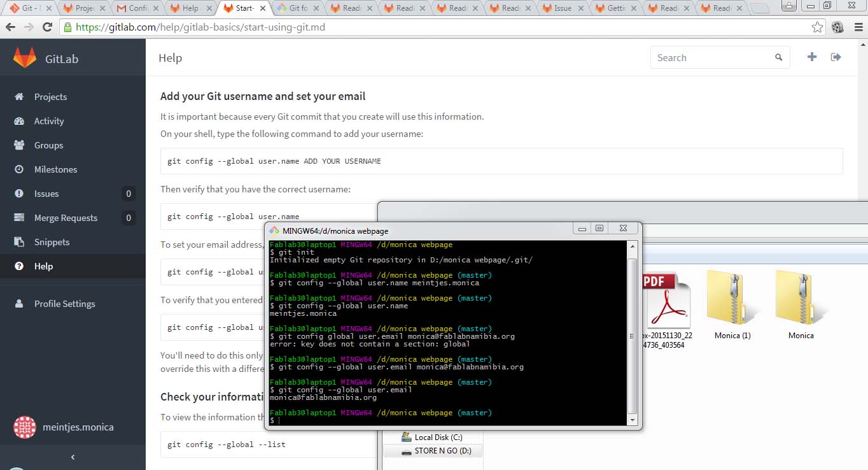The height and width of the screenshot is (470, 868).
Task: Click the terminal vertical scrollbar thumb
Action: point(632,336)
